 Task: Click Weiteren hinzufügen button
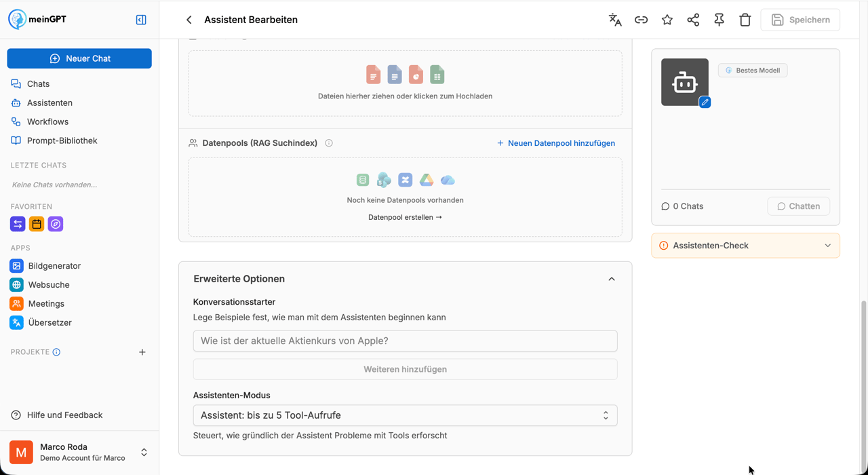coord(405,369)
